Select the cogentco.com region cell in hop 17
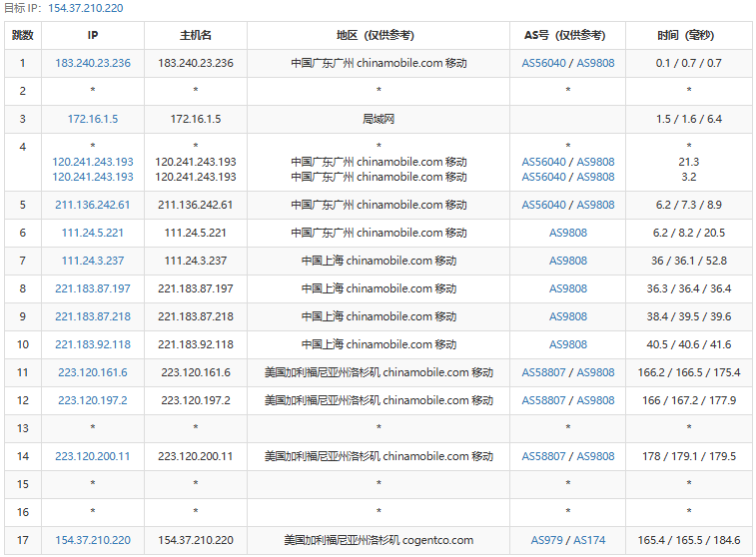 (378, 540)
